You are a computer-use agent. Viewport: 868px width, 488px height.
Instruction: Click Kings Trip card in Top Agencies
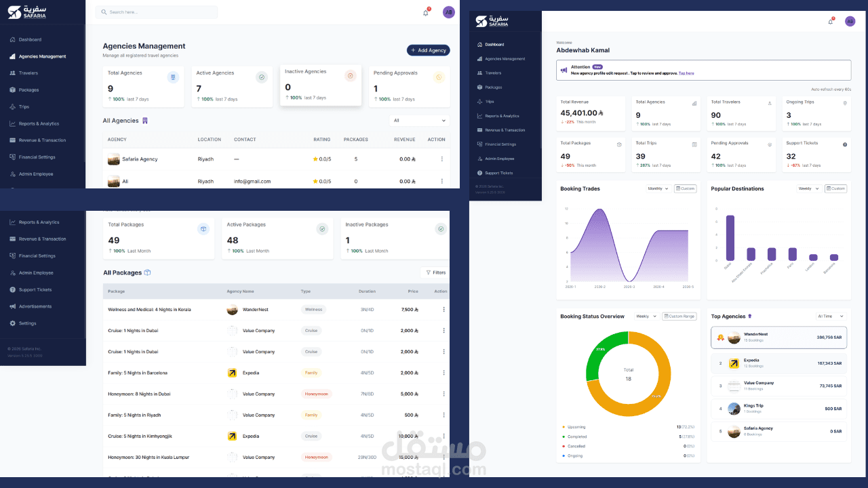pos(778,409)
